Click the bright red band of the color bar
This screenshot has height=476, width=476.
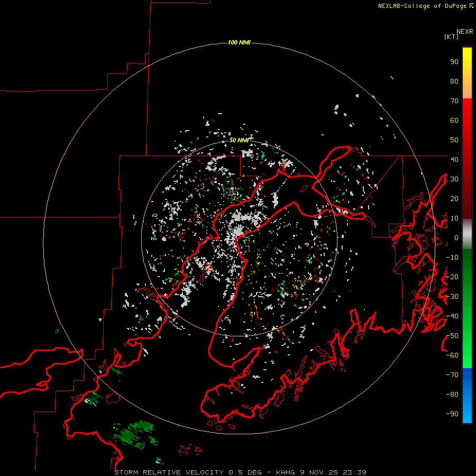click(467, 115)
